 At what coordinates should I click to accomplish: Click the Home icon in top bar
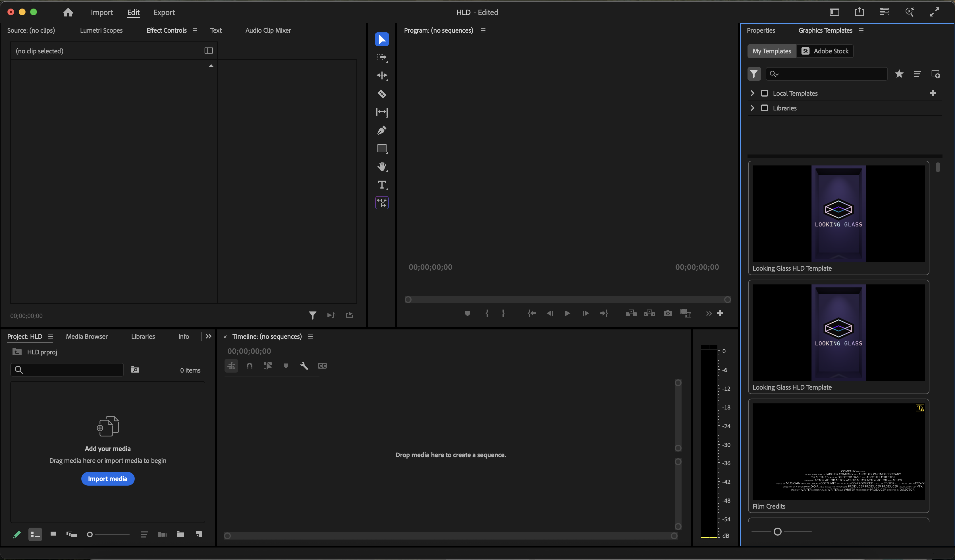tap(68, 12)
